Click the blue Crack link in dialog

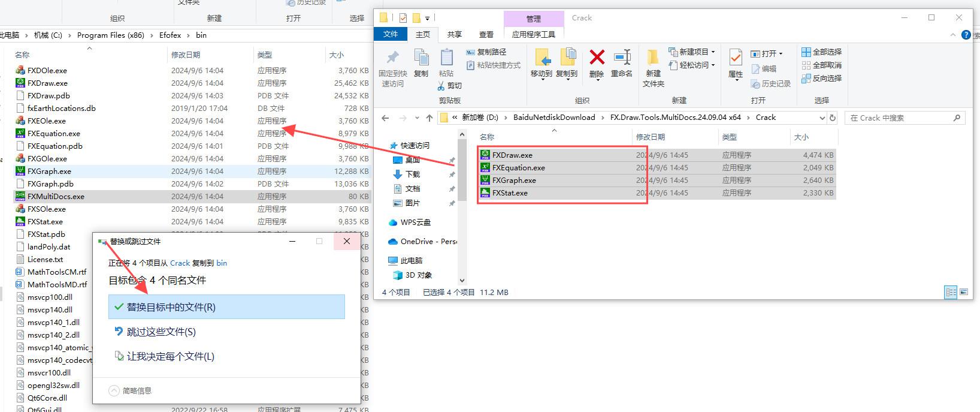180,263
